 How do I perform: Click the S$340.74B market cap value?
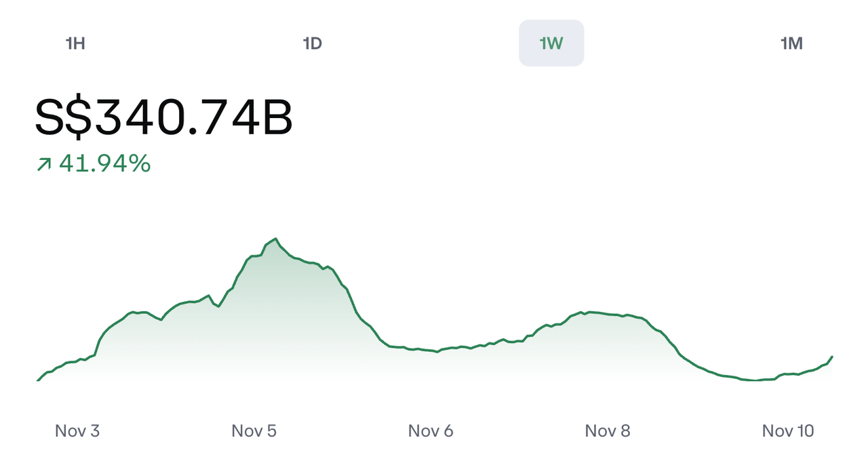(164, 117)
